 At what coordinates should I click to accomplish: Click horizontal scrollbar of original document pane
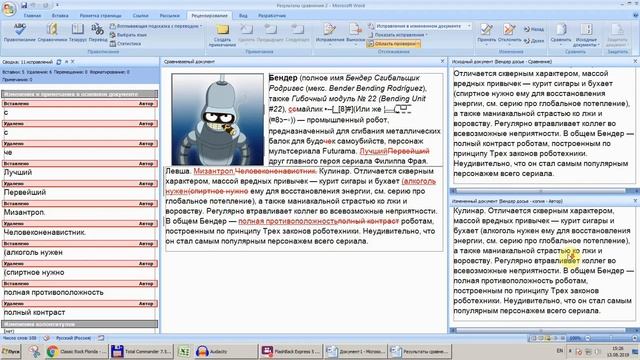coord(541,191)
